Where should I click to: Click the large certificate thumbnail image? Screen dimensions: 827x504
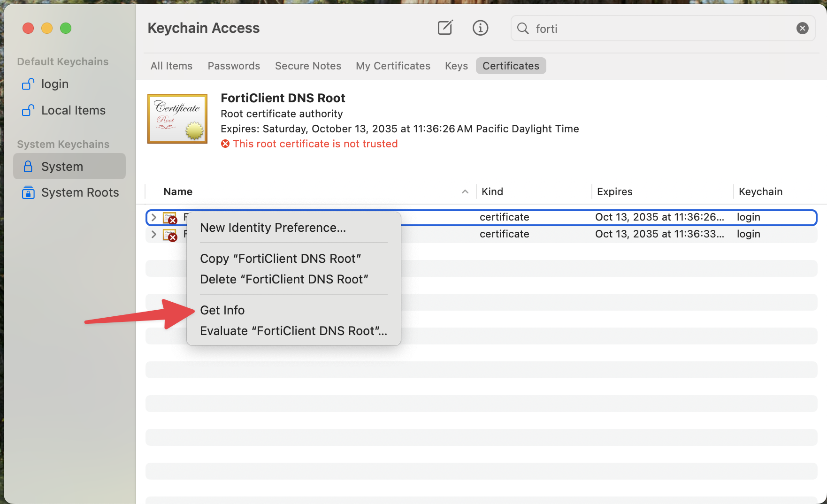tap(177, 119)
